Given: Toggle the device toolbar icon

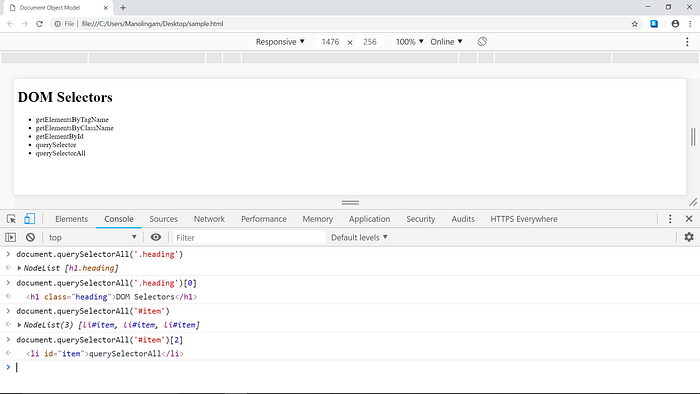Looking at the screenshot, I should click(29, 219).
